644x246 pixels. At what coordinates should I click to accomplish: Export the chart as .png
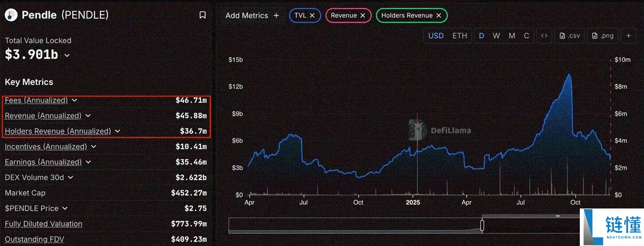coord(603,36)
